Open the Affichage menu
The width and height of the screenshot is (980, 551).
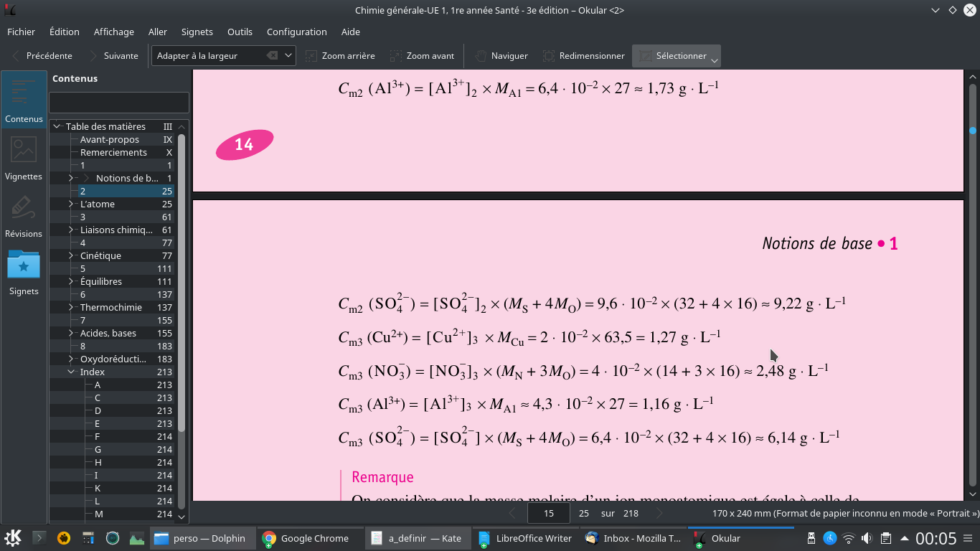click(114, 32)
